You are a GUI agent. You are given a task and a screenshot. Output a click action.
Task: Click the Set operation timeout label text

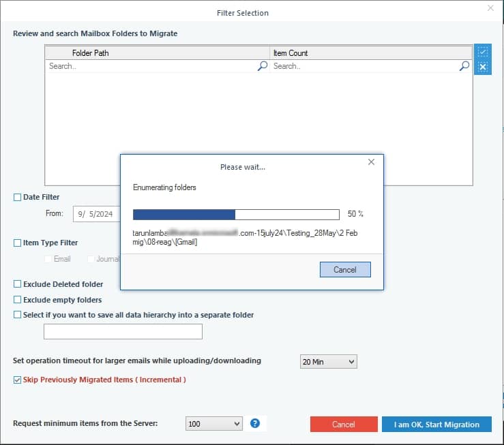point(137,361)
